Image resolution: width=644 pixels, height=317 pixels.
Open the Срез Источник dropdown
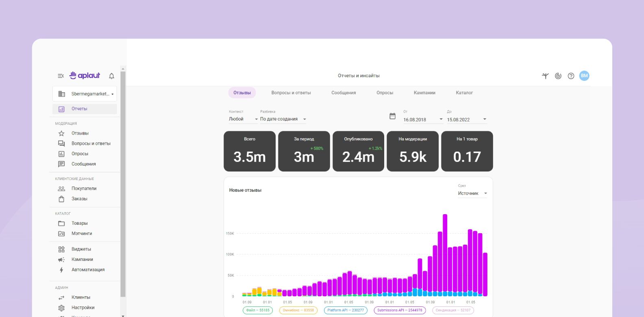[472, 193]
